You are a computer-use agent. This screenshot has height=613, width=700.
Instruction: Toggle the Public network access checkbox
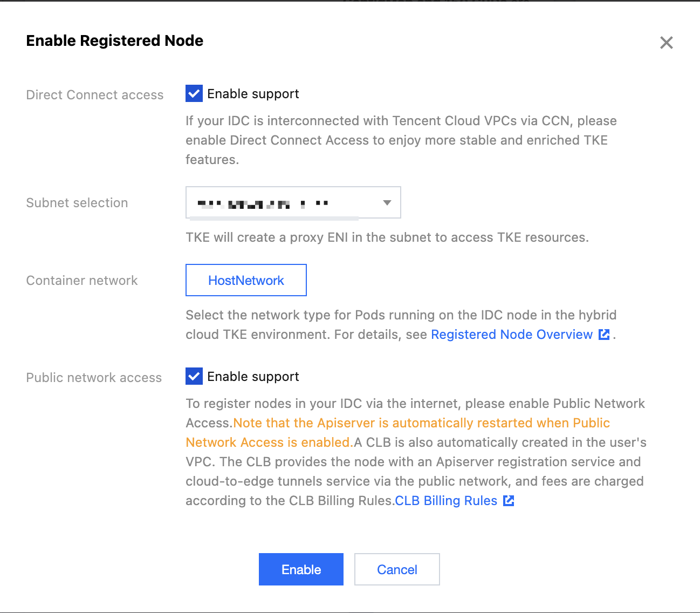194,376
